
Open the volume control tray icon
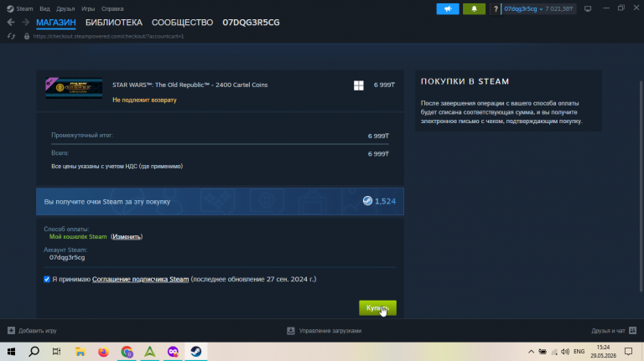(565, 352)
